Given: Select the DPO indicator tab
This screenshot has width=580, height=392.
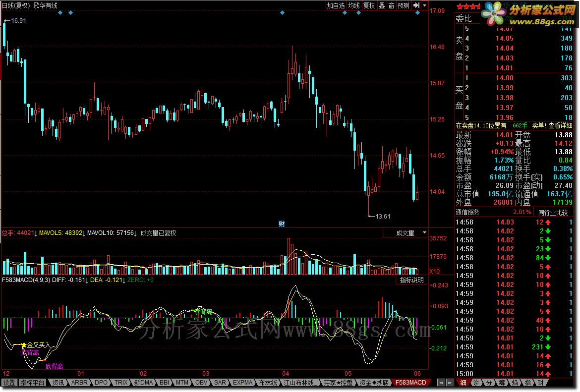Looking at the screenshot, I should coord(101,383).
